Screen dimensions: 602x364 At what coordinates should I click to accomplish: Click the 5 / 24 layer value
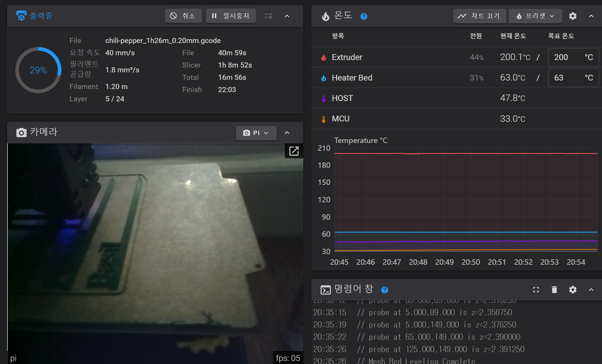pos(115,99)
